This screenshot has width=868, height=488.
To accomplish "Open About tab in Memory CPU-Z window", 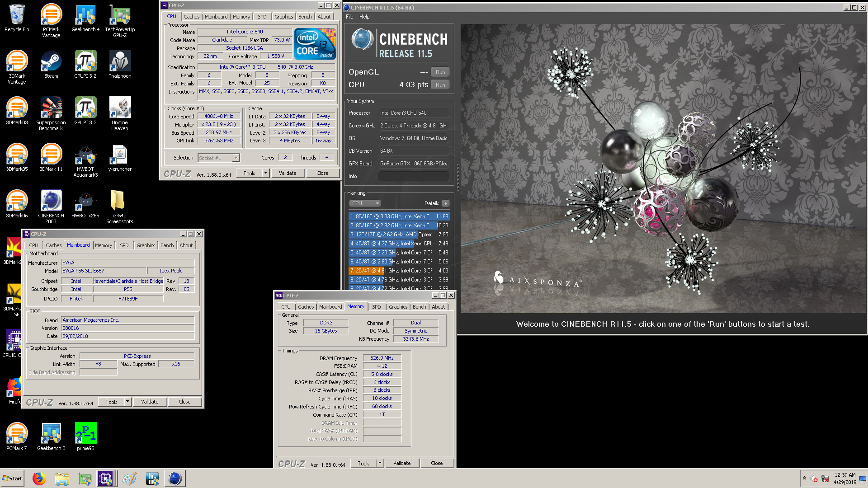I will [x=439, y=307].
